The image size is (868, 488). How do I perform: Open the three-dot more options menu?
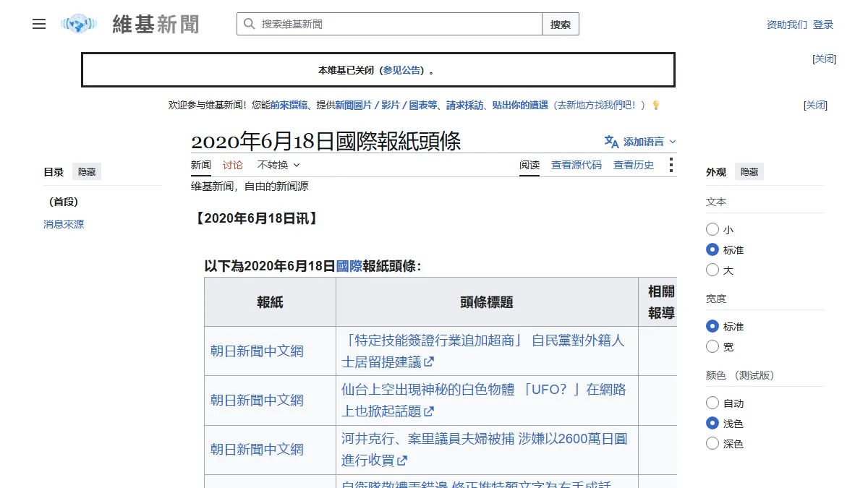671,165
